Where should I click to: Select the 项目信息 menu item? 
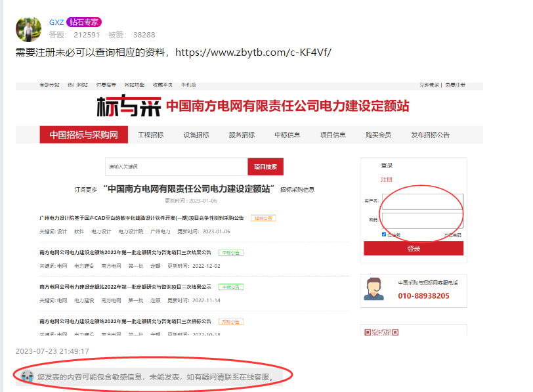pyautogui.click(x=333, y=135)
